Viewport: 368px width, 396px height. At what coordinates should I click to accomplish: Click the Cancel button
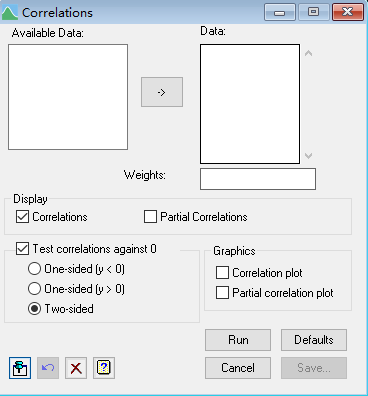pyautogui.click(x=238, y=368)
